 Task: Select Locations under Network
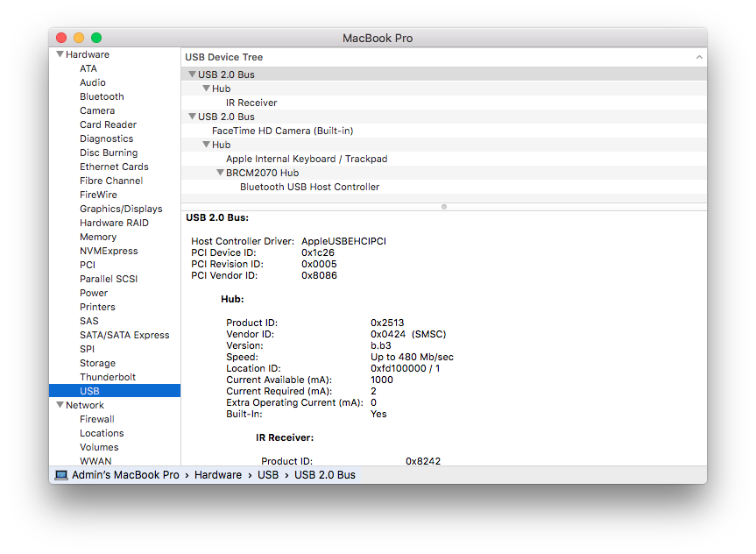(102, 433)
